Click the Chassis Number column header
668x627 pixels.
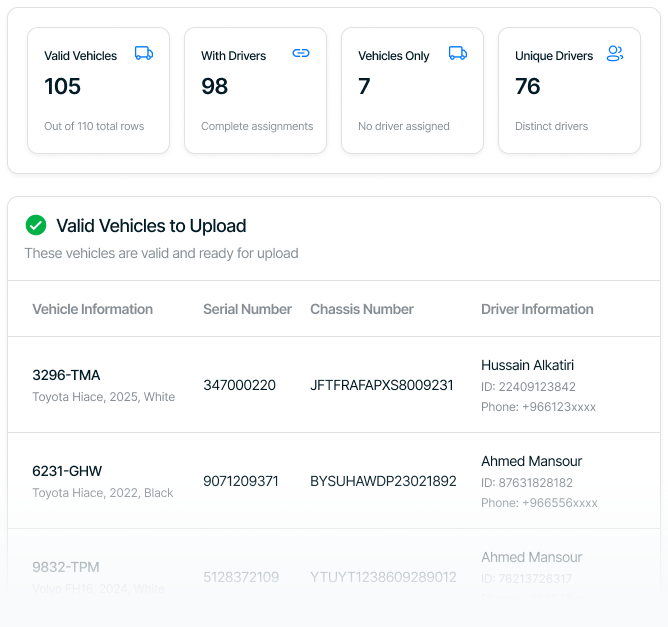[x=362, y=309]
